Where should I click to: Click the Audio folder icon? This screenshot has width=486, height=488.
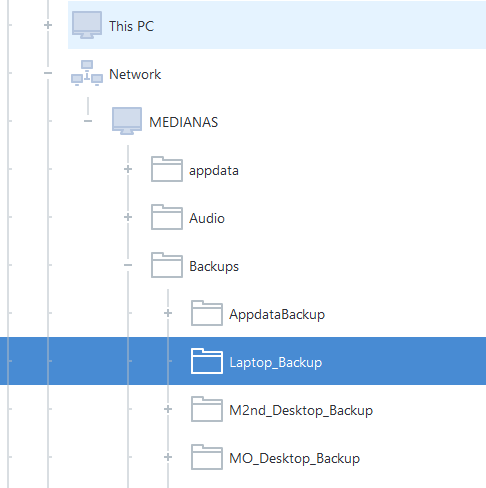point(167,217)
